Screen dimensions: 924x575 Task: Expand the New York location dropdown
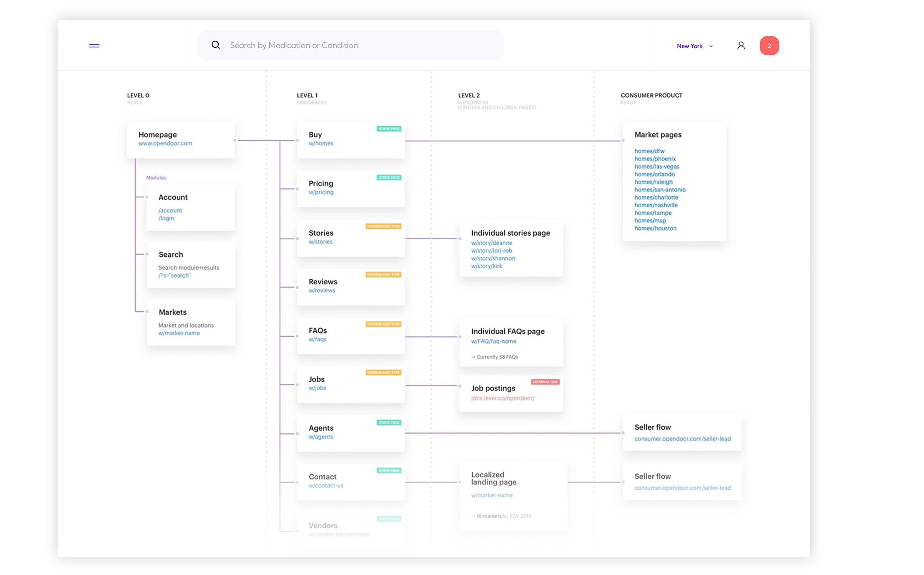coord(689,46)
